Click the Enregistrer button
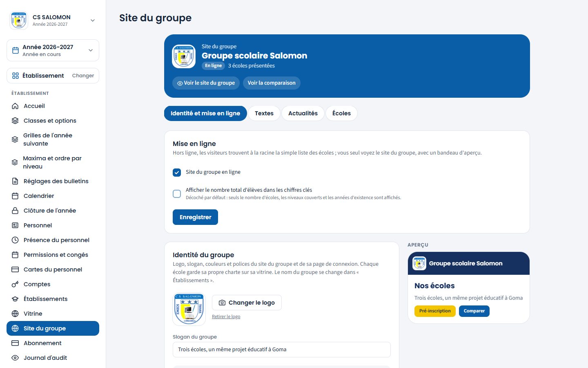The height and width of the screenshot is (368, 588). point(195,217)
